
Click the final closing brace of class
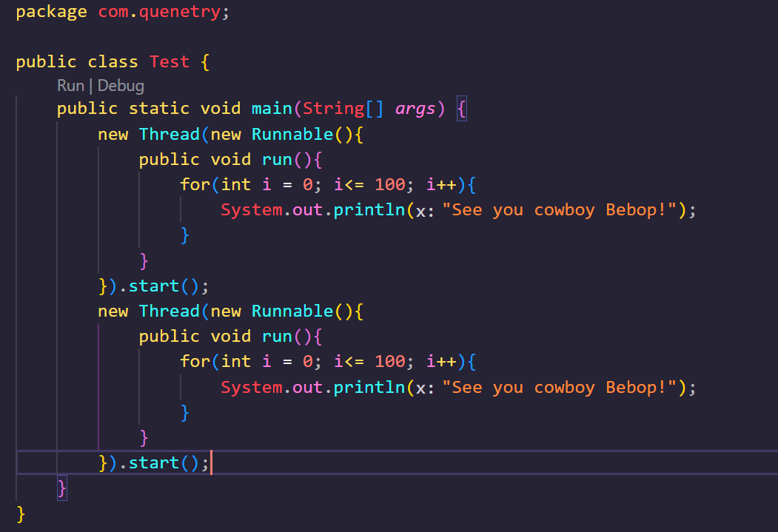21,514
